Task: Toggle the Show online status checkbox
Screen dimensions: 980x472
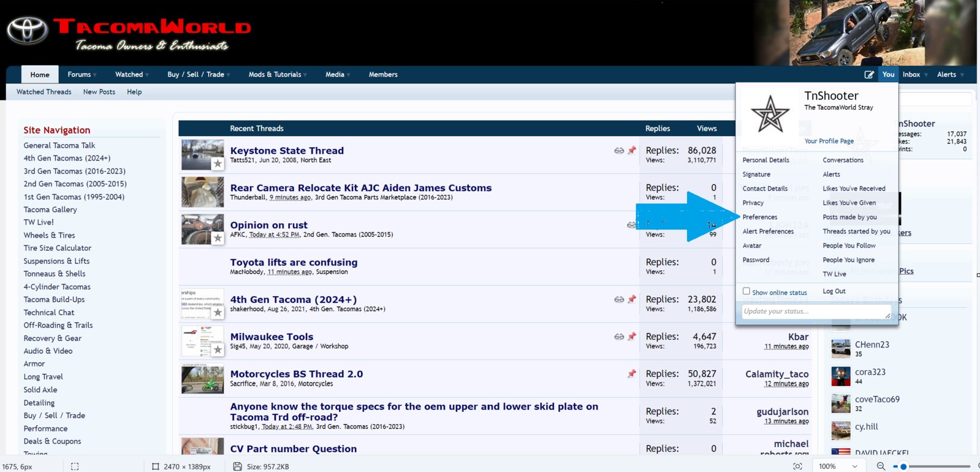Action: [746, 291]
